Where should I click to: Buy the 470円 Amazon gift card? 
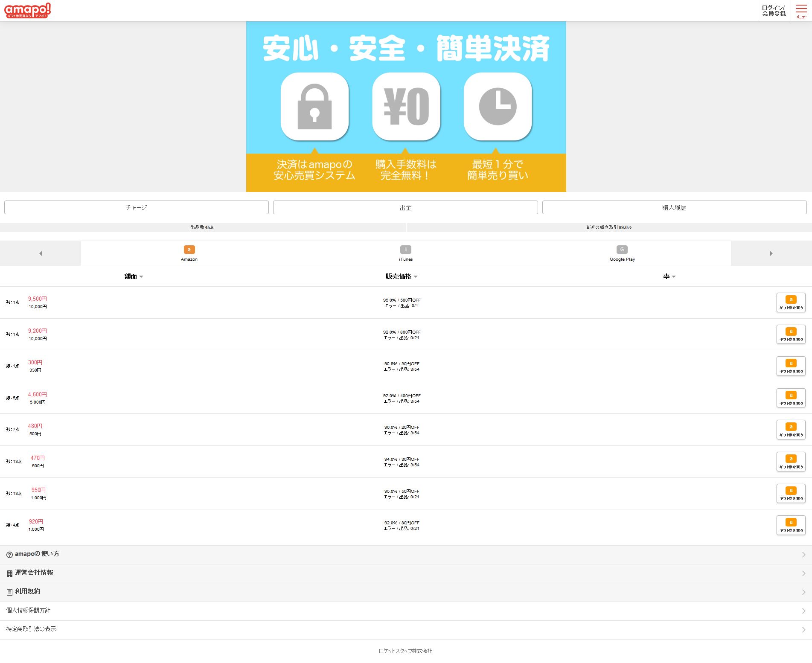(791, 462)
